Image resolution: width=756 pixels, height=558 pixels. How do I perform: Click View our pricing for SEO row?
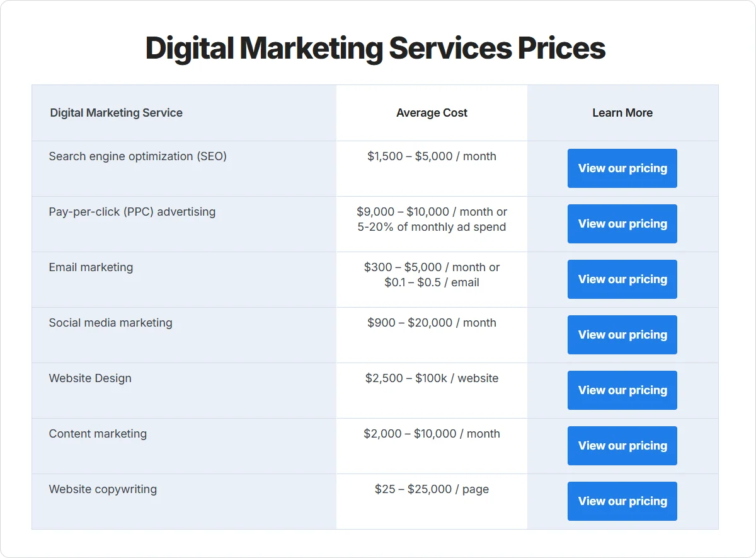[622, 168]
